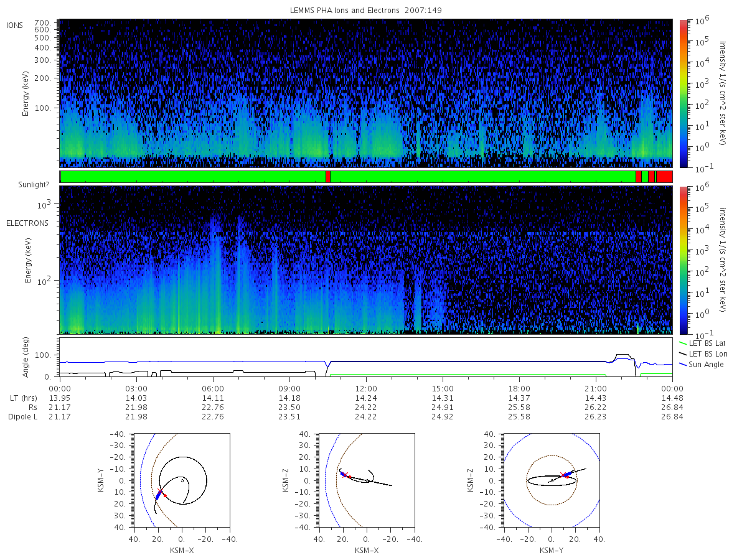Click the KSM-Y versus KSM-Z orbit plot
747x560 pixels.
pos(552,480)
